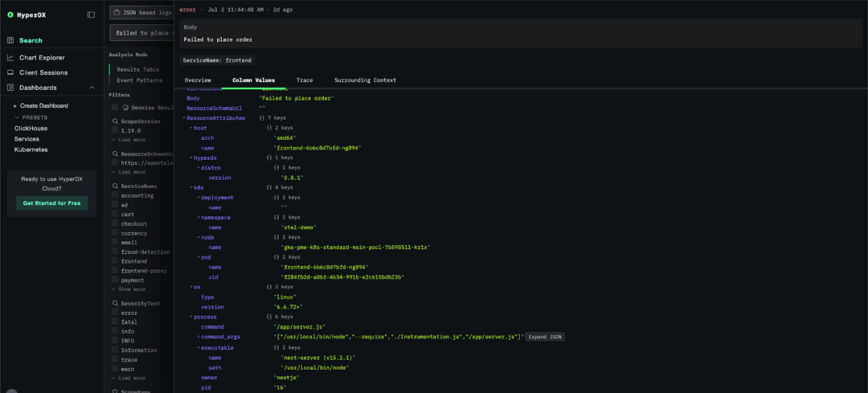Open Search via its sidebar icon
The image size is (868, 393).
pyautogui.click(x=10, y=40)
